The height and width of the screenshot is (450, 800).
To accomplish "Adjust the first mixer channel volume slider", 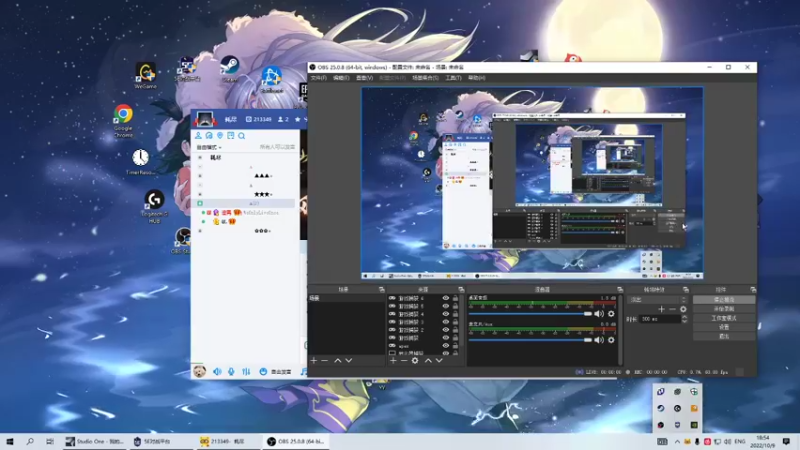I will (x=530, y=314).
